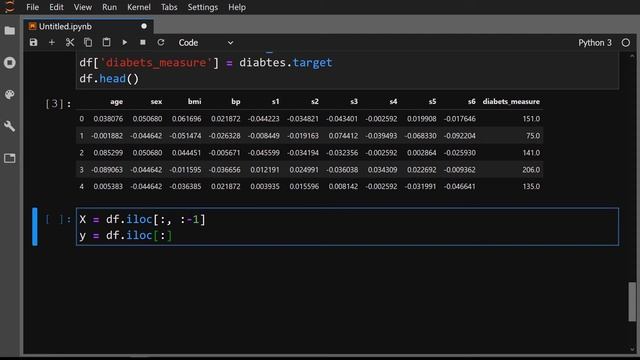Image resolution: width=640 pixels, height=360 pixels.
Task: Open the command palette sidebar icon
Action: point(9,94)
